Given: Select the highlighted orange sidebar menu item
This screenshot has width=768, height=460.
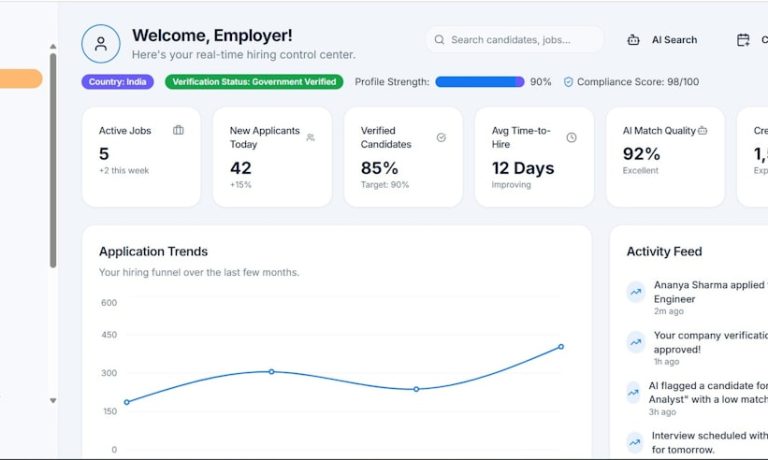Looking at the screenshot, I should (x=20, y=78).
